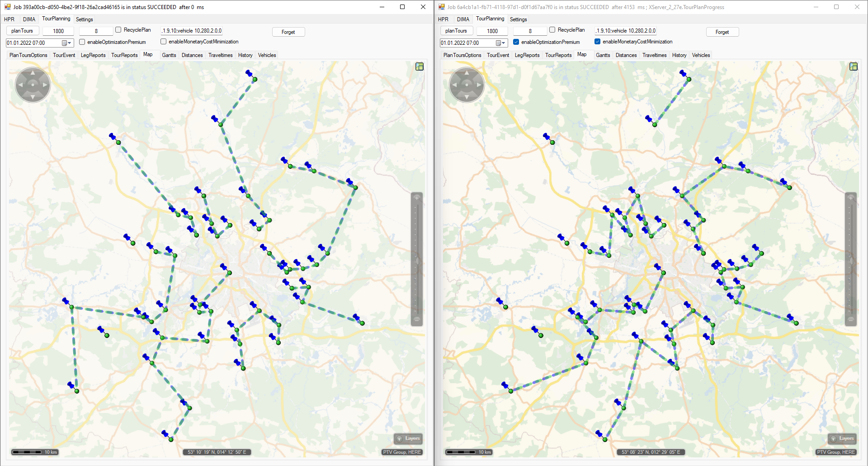Enable RecyclePlan checkbox in the left window

118,30
